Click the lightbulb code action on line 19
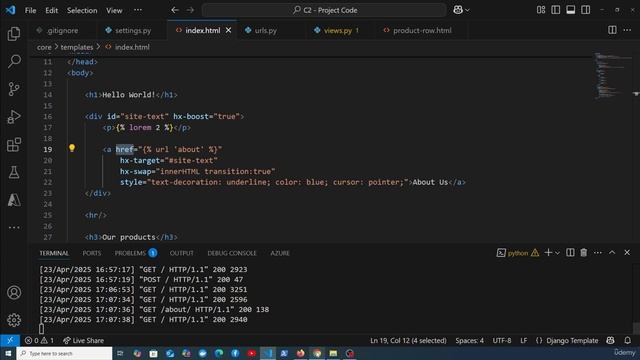Image resolution: width=640 pixels, height=360 pixels. (x=72, y=148)
